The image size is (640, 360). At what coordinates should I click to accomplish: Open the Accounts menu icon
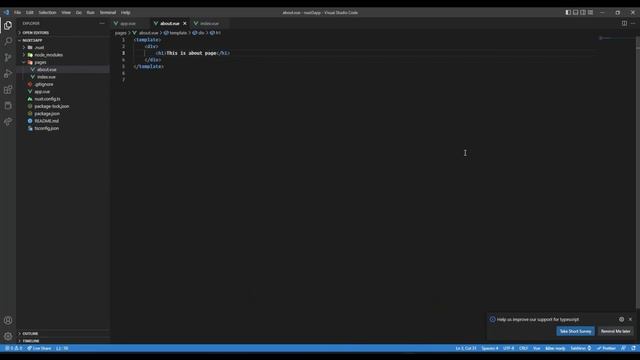pyautogui.click(x=8, y=320)
